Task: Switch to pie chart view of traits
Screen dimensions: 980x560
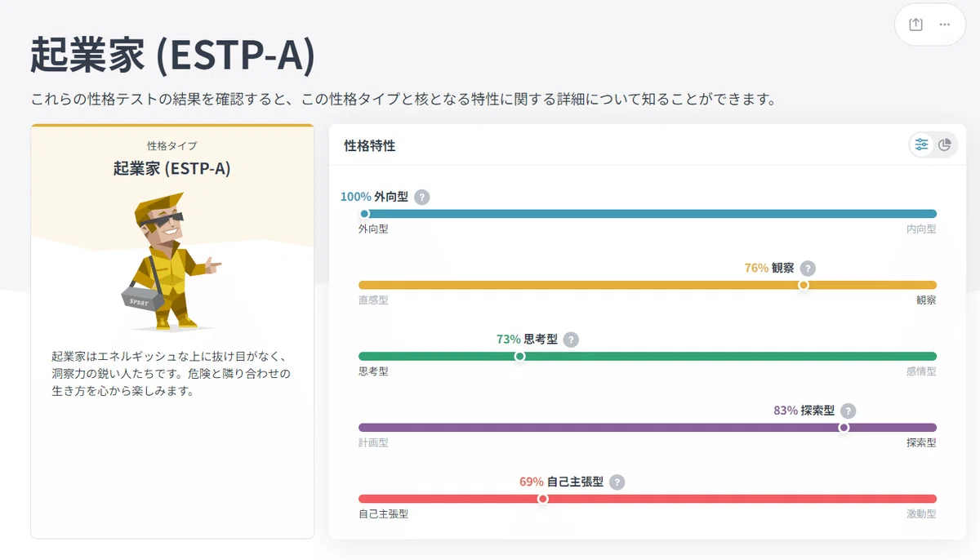Action: pyautogui.click(x=945, y=144)
